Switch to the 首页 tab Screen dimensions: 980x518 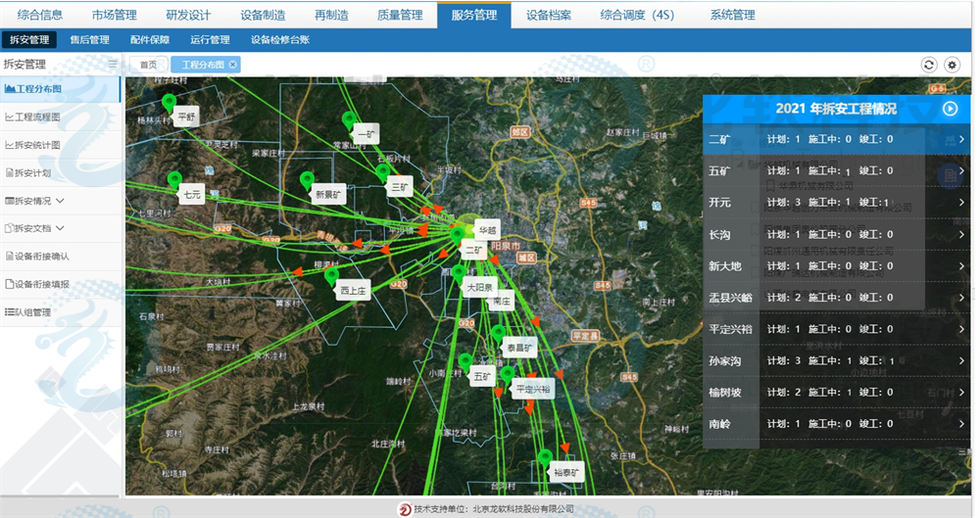148,65
